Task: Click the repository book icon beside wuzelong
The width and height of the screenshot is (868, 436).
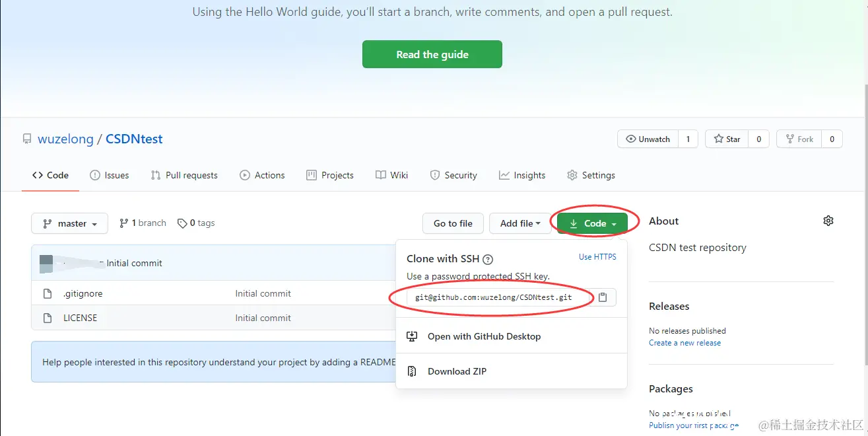Action: [x=27, y=139]
